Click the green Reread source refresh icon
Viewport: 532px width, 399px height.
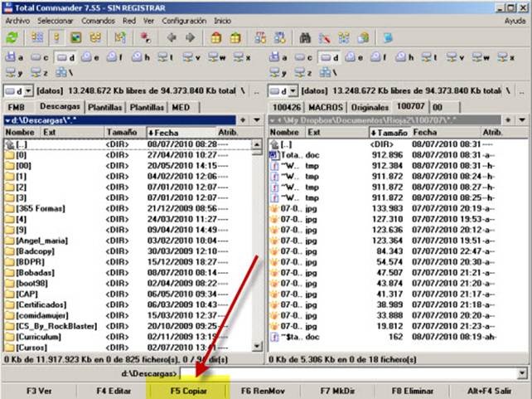(12, 37)
